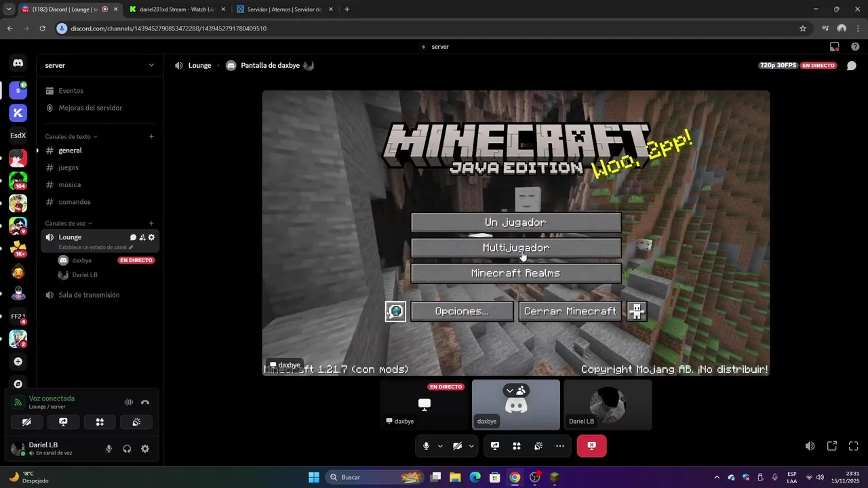The image size is (868, 488).
Task: Open the FF21 server icon
Action: 18,317
